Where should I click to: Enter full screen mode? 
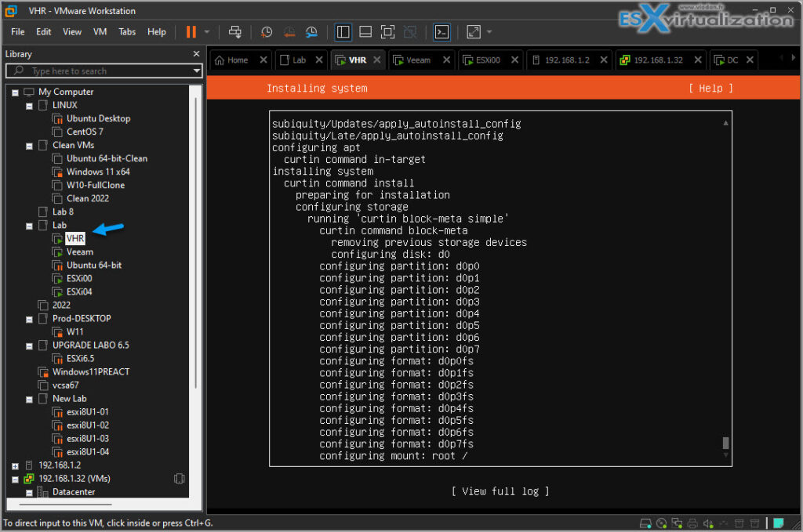click(387, 31)
